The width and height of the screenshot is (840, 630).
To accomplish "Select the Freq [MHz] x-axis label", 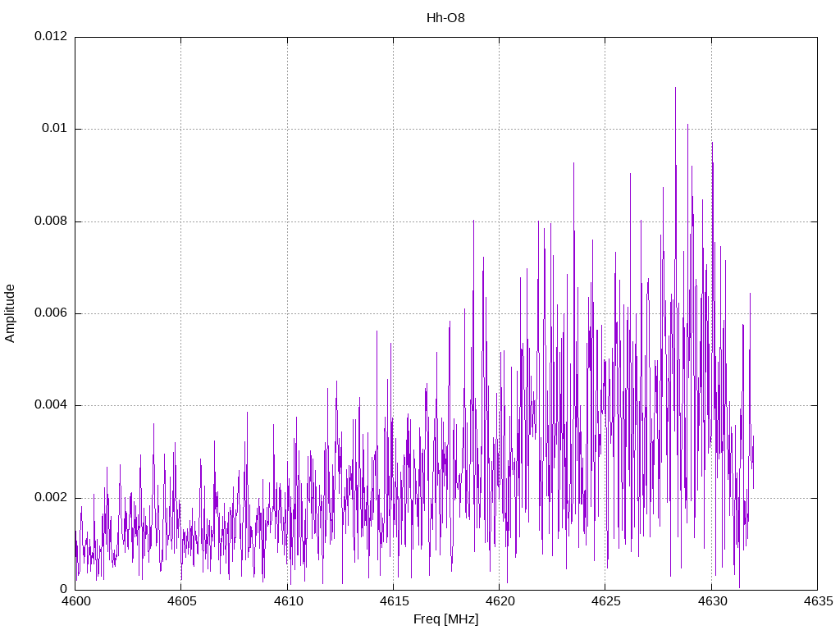I will (x=445, y=619).
